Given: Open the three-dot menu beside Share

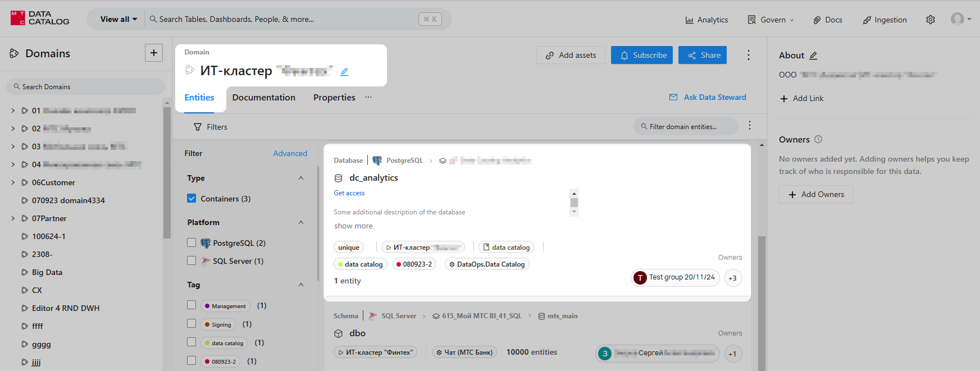Looking at the screenshot, I should [x=748, y=55].
